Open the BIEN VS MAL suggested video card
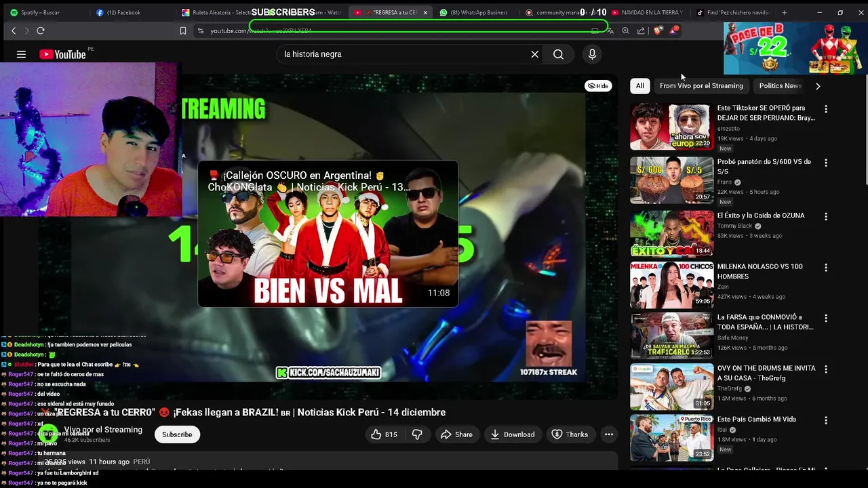The height and width of the screenshot is (488, 868). tap(328, 234)
